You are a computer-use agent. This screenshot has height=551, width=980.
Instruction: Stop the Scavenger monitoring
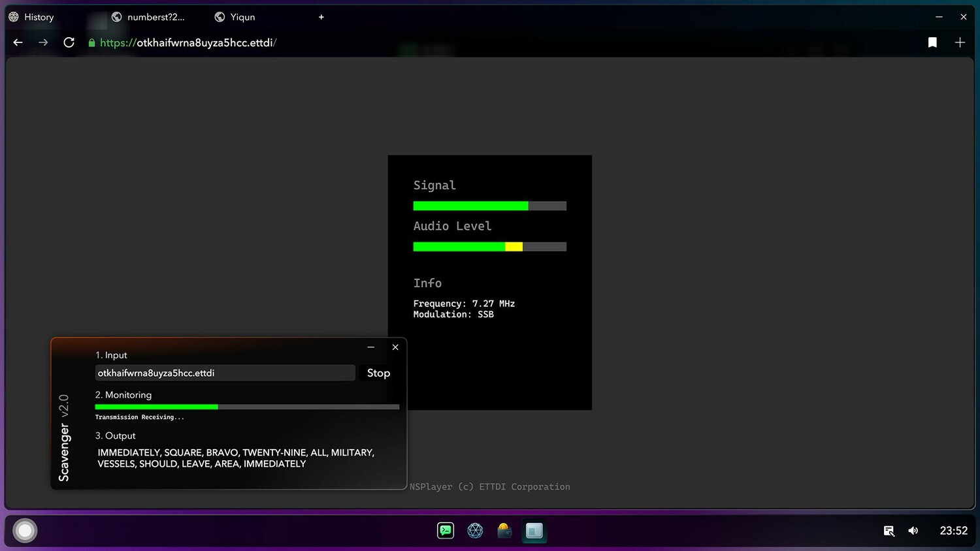[378, 373]
